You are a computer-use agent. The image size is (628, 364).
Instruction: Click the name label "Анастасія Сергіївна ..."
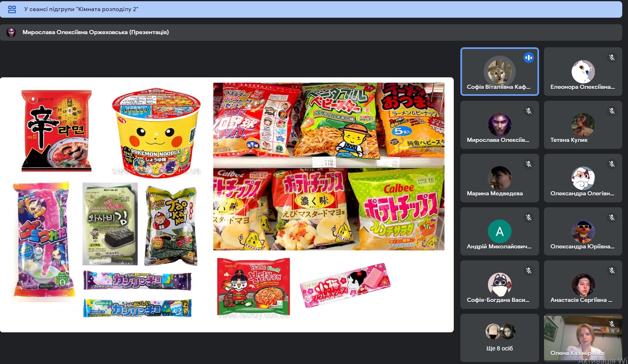click(x=581, y=300)
